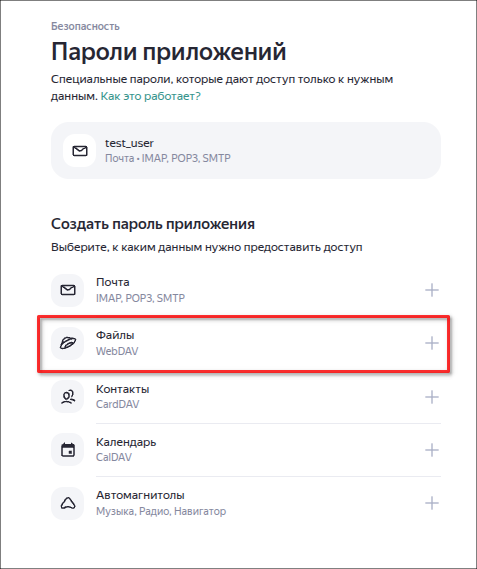Select the Почта option label
The width and height of the screenshot is (477, 569).
point(113,282)
